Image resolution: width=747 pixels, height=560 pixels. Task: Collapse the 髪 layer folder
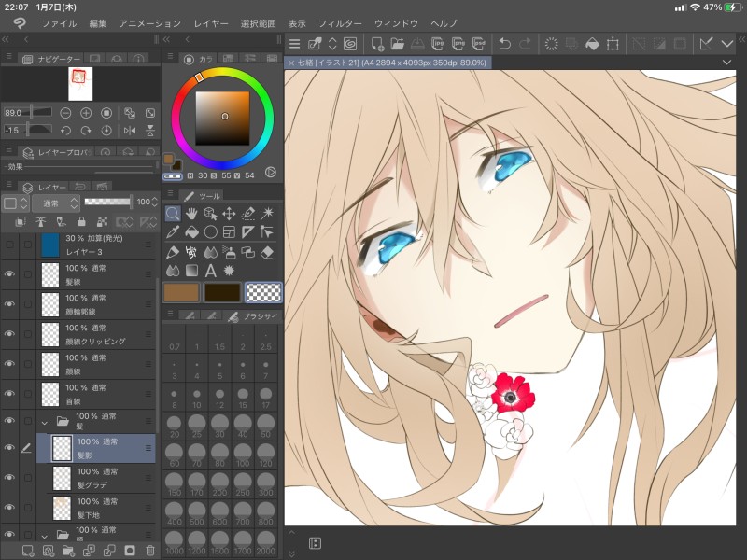(x=44, y=422)
